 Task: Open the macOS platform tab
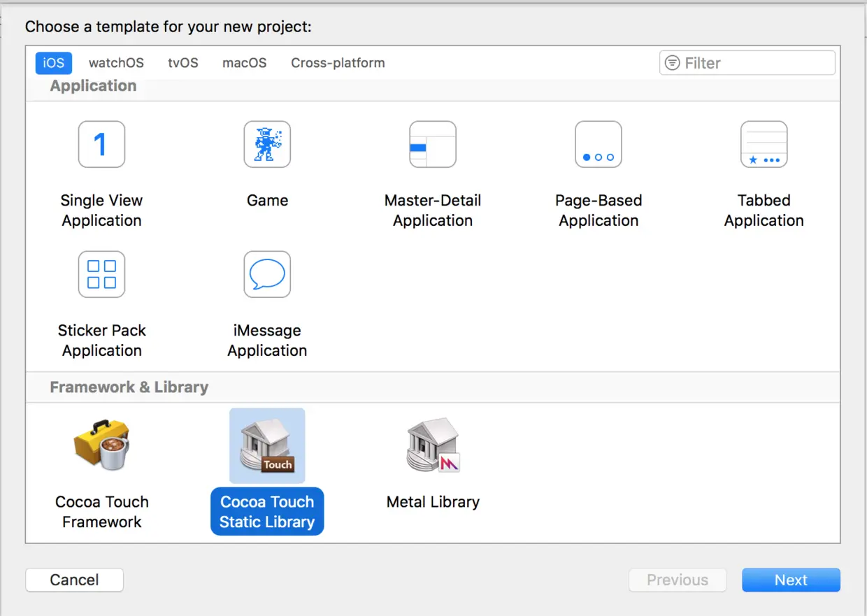[245, 63]
